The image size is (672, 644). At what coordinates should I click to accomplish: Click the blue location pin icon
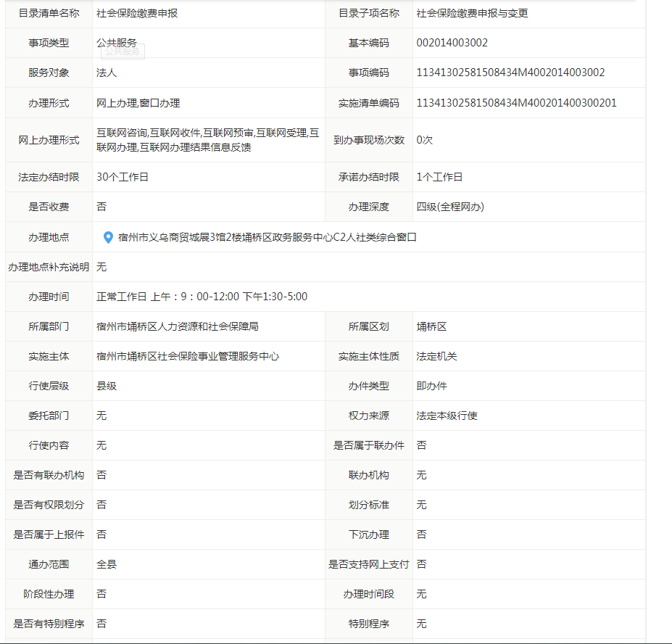108,237
